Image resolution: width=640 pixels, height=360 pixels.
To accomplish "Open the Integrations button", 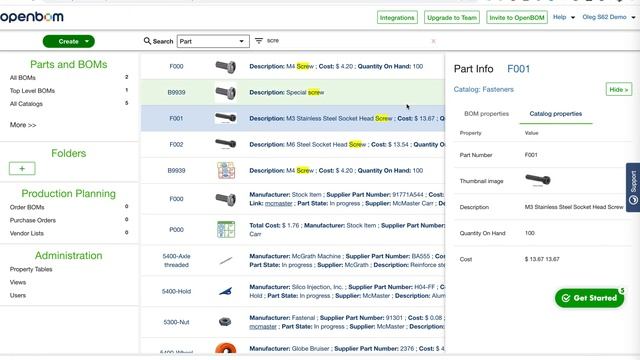I will click(397, 18).
